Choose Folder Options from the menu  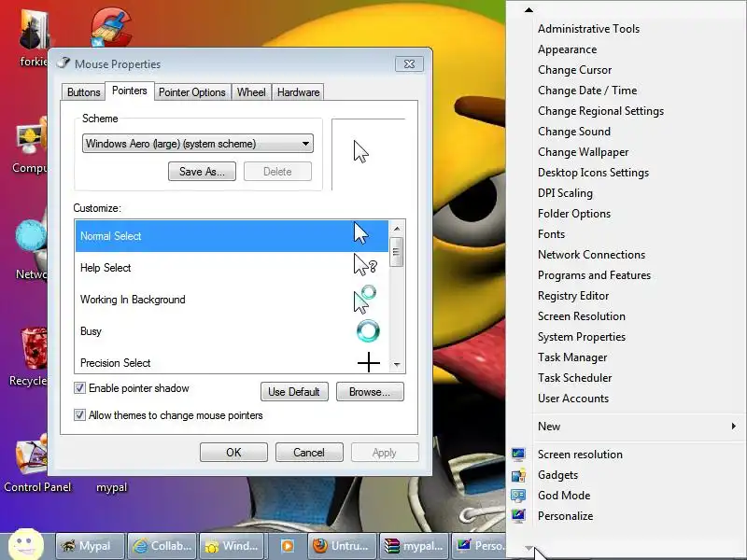(x=574, y=214)
